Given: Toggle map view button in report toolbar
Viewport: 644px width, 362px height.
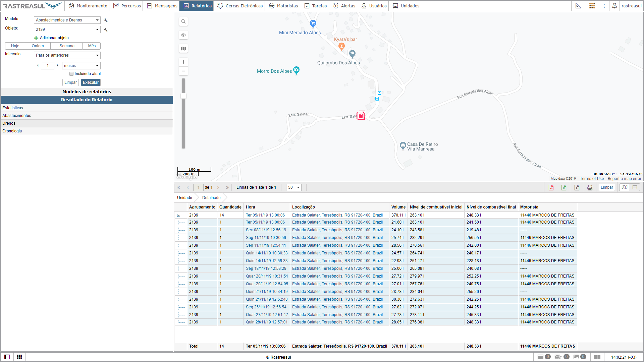Looking at the screenshot, I should click(624, 187).
